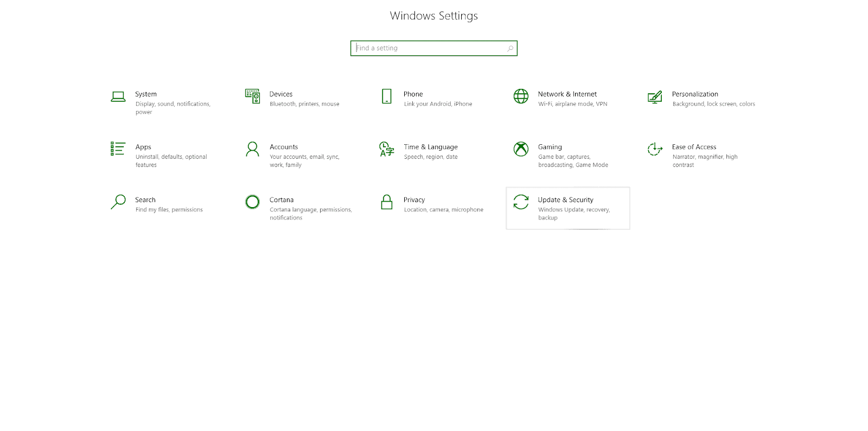The width and height of the screenshot is (868, 431).
Task: Click the System laptop icon
Action: pyautogui.click(x=118, y=97)
